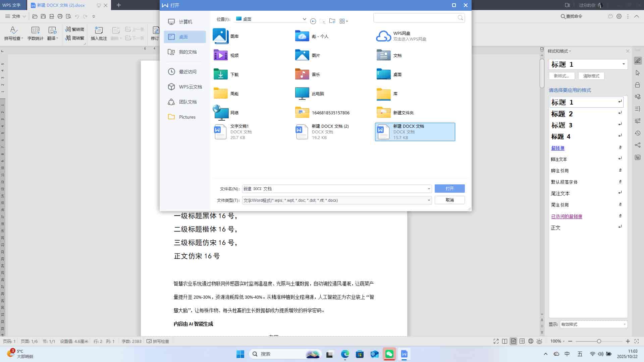Open Microsoft Edge from the taskbar
The height and width of the screenshot is (362, 644).
pyautogui.click(x=345, y=354)
